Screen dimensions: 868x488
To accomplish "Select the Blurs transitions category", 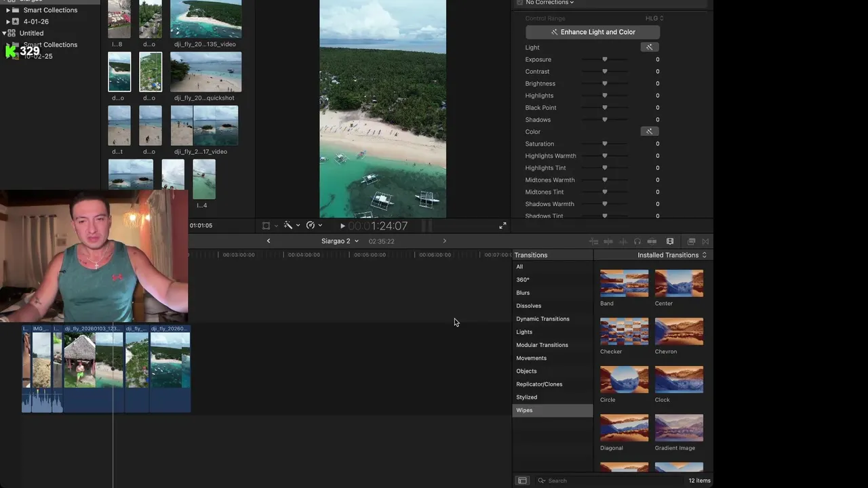I will pos(553,293).
